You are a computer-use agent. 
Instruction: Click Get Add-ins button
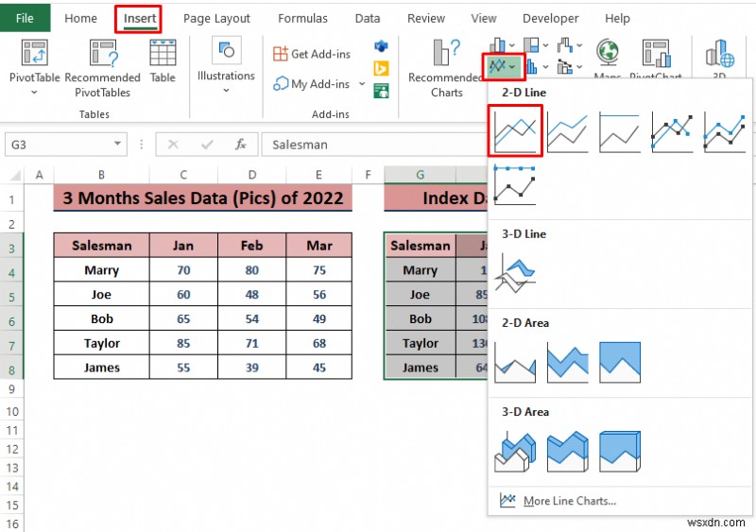pos(312,54)
